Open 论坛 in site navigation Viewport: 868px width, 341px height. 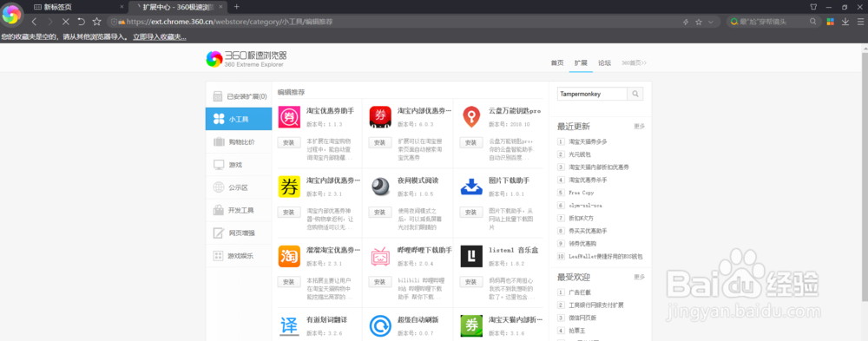coord(604,62)
